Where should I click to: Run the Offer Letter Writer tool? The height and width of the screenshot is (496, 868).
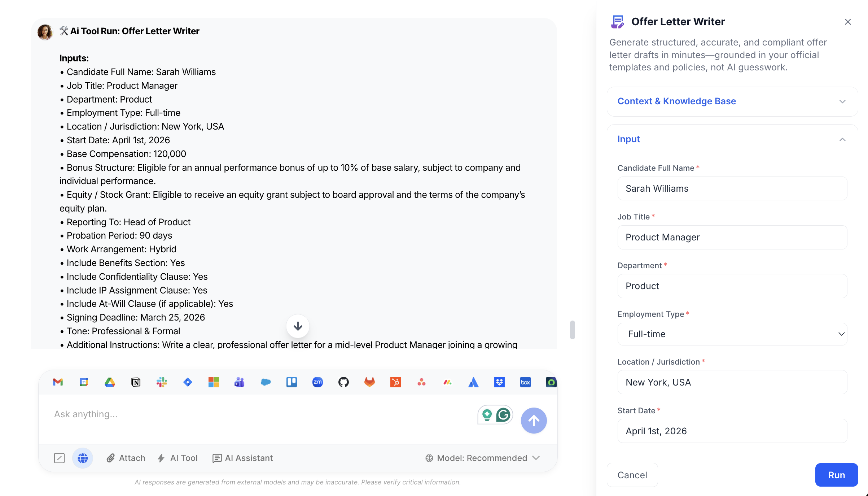[x=836, y=475]
